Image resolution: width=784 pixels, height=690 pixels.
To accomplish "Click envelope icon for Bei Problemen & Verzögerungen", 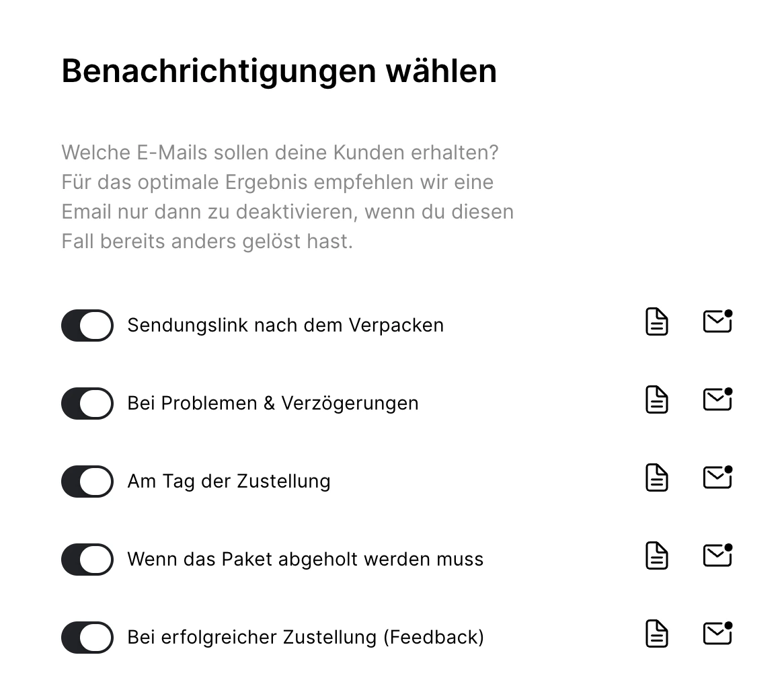I will (x=717, y=399).
